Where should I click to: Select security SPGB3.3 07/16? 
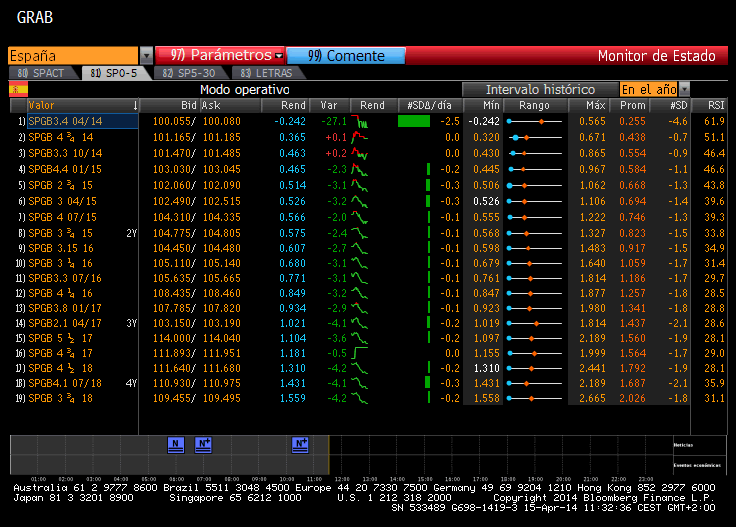65,278
